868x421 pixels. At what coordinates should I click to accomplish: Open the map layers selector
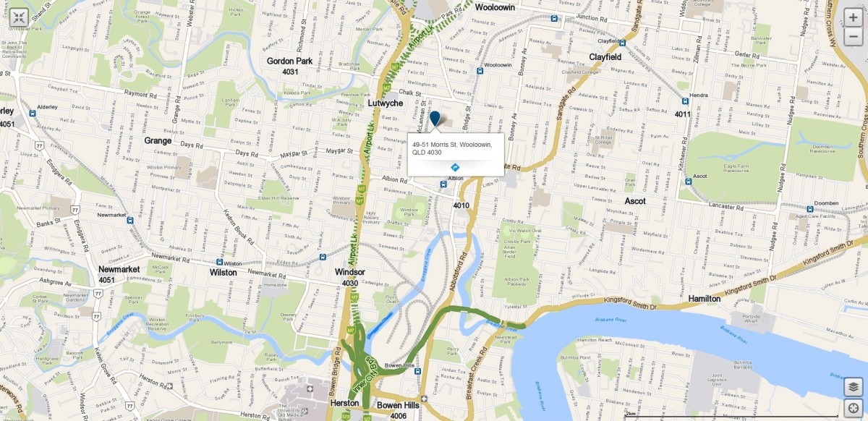coord(854,387)
